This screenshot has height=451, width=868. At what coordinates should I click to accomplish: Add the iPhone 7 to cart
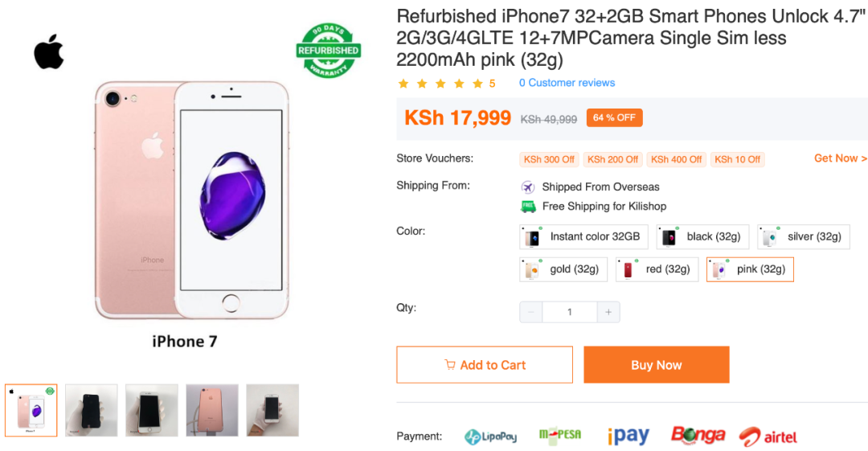click(485, 364)
